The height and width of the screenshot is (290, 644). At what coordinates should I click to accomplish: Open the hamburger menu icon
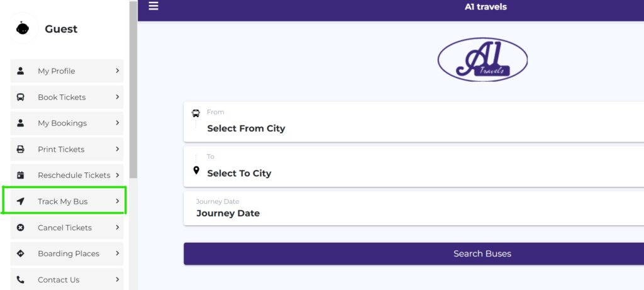153,6
